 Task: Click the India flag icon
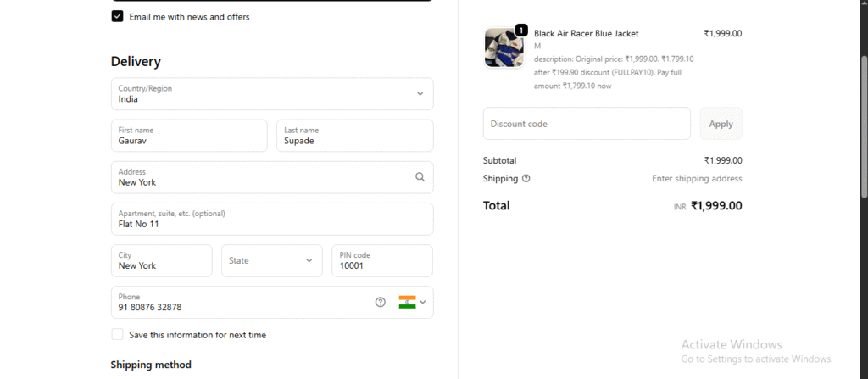[x=407, y=302]
